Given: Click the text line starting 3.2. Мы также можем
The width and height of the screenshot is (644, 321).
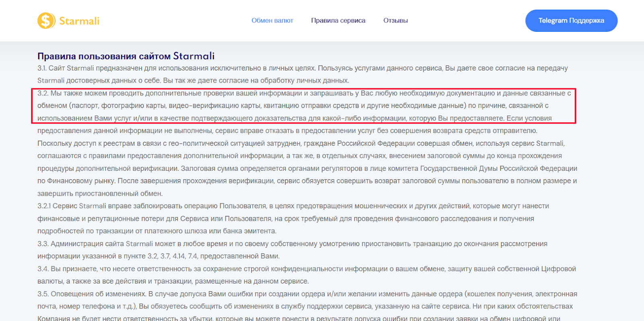Looking at the screenshot, I should tap(304, 93).
